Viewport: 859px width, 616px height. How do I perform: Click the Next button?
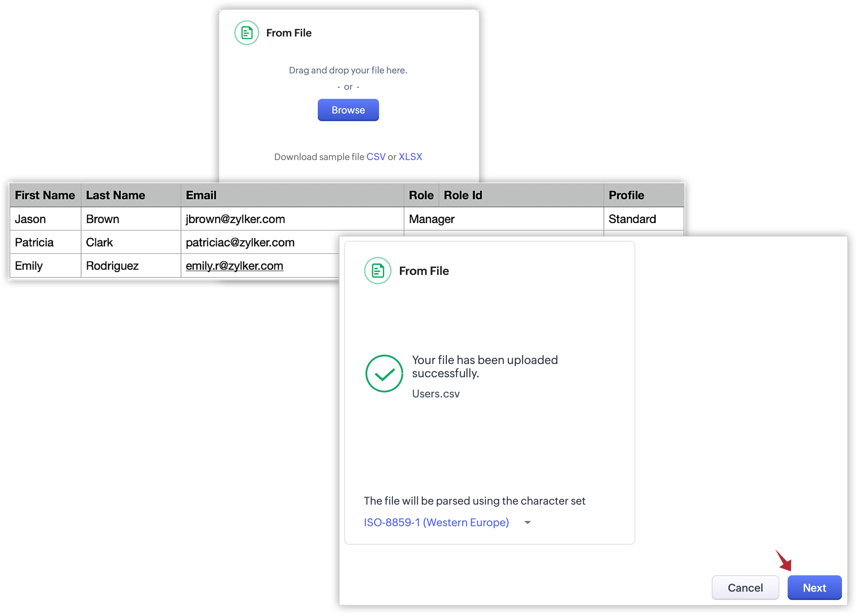tap(814, 587)
